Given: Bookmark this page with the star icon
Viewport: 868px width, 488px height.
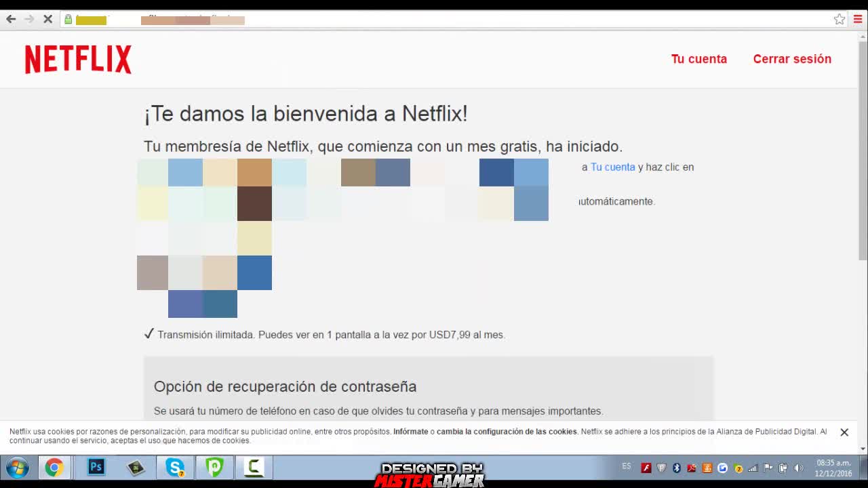Looking at the screenshot, I should (840, 20).
